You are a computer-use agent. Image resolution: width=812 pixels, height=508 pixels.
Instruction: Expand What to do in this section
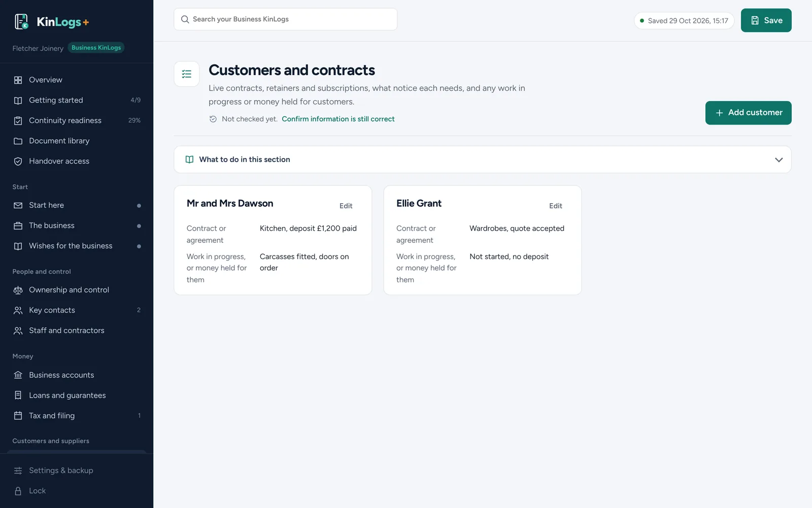(483, 160)
